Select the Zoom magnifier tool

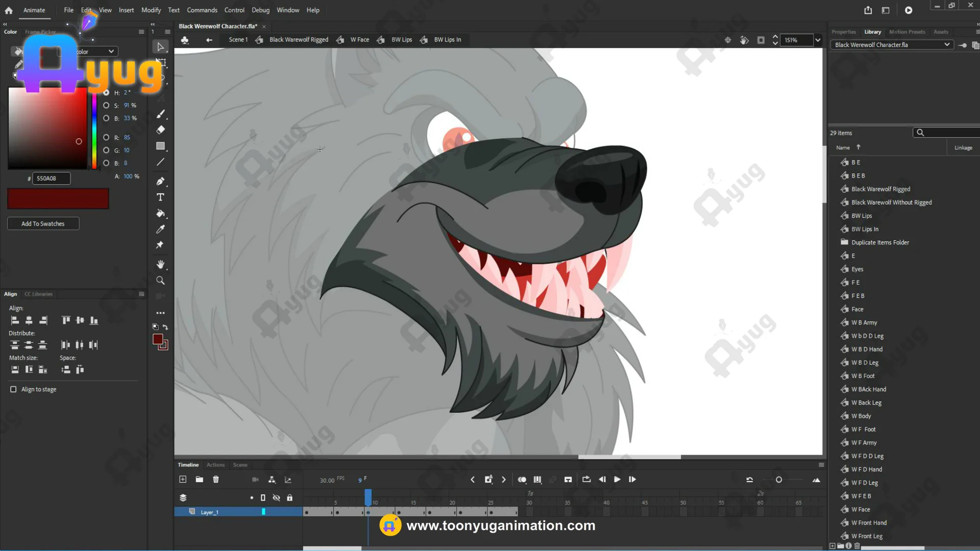pyautogui.click(x=160, y=281)
